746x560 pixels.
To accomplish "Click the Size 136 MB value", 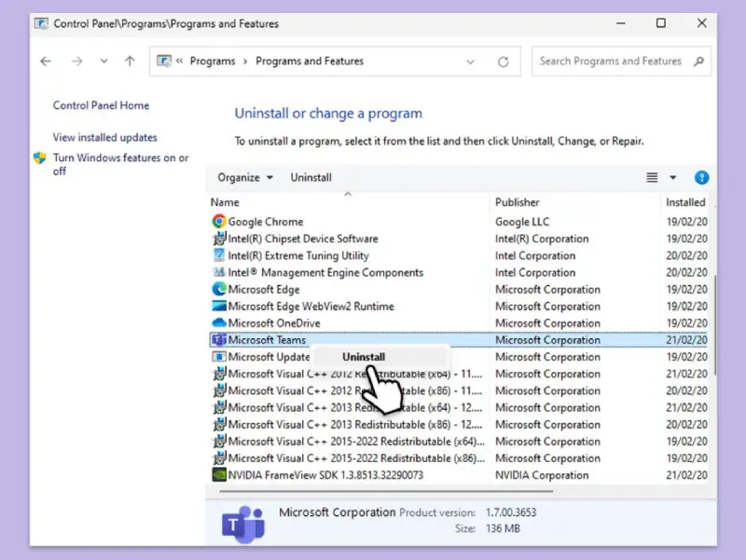I will 503,528.
